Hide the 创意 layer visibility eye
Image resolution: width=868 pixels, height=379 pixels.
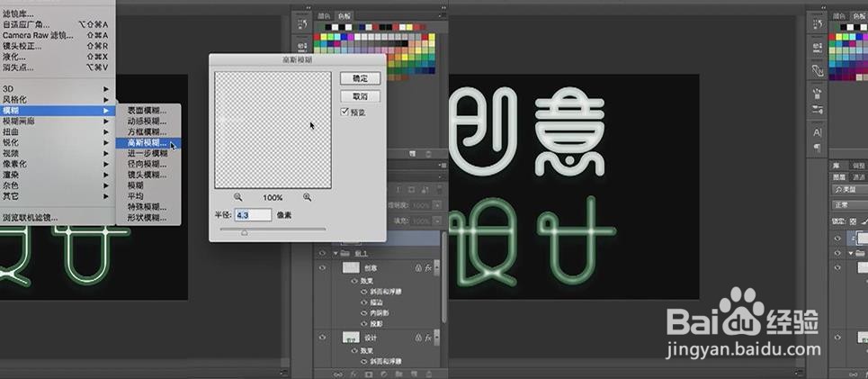pyautogui.click(x=322, y=267)
